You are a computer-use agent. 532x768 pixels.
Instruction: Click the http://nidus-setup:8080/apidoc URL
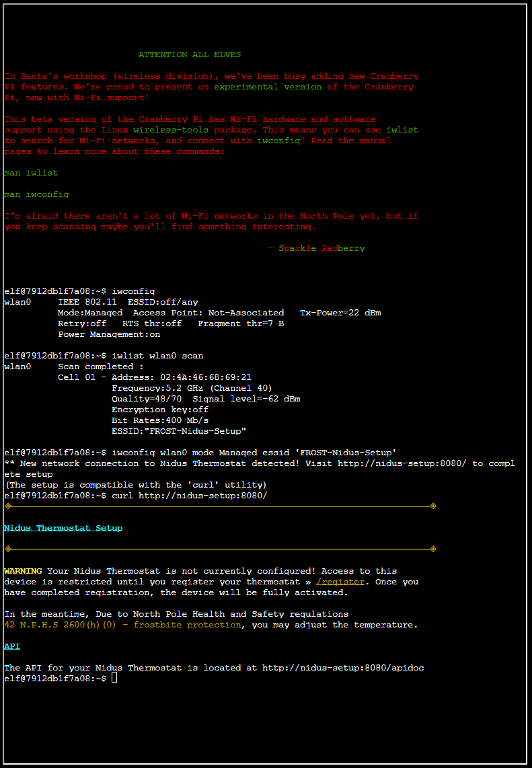click(x=343, y=668)
